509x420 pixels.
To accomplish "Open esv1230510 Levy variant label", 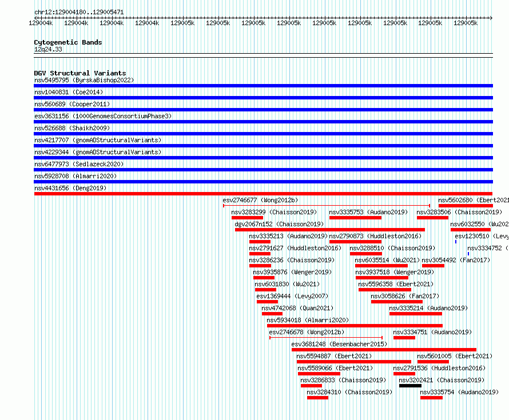I will click(x=482, y=236).
